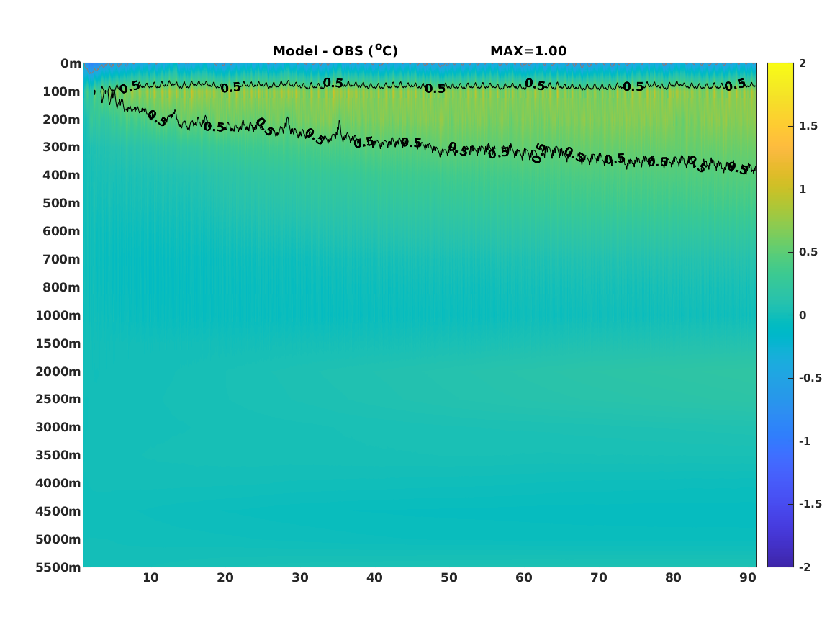This screenshot has height=630, width=840.
Task: Select the 100m depth axis label
Action: pyautogui.click(x=62, y=91)
